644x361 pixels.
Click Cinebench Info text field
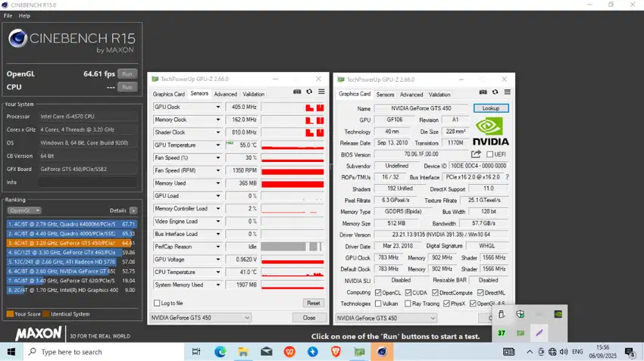(87, 182)
